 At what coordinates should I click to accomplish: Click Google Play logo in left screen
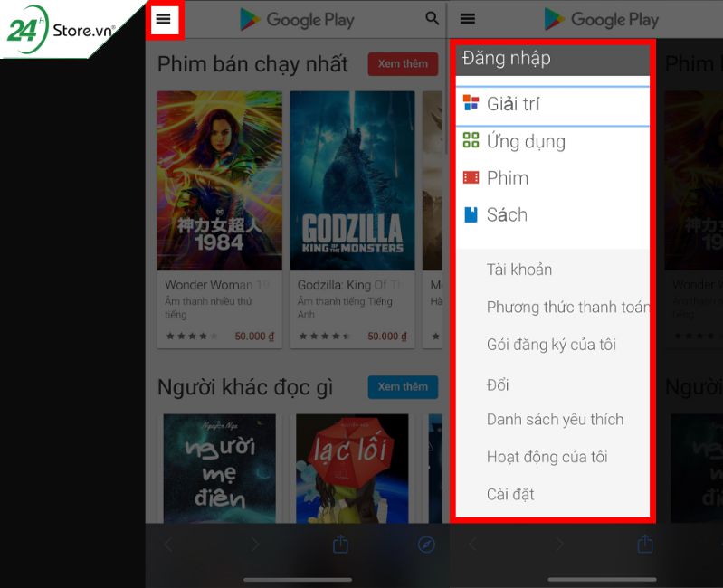(x=298, y=20)
